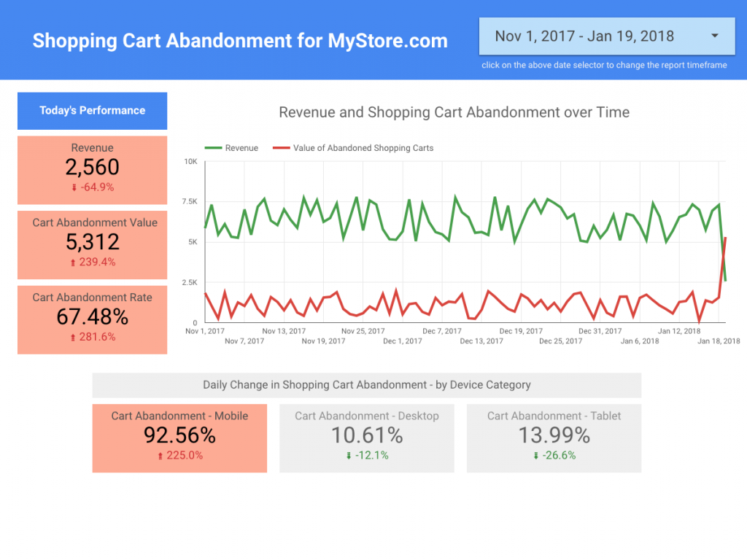Toggle the Today's Performance panel

(92, 110)
